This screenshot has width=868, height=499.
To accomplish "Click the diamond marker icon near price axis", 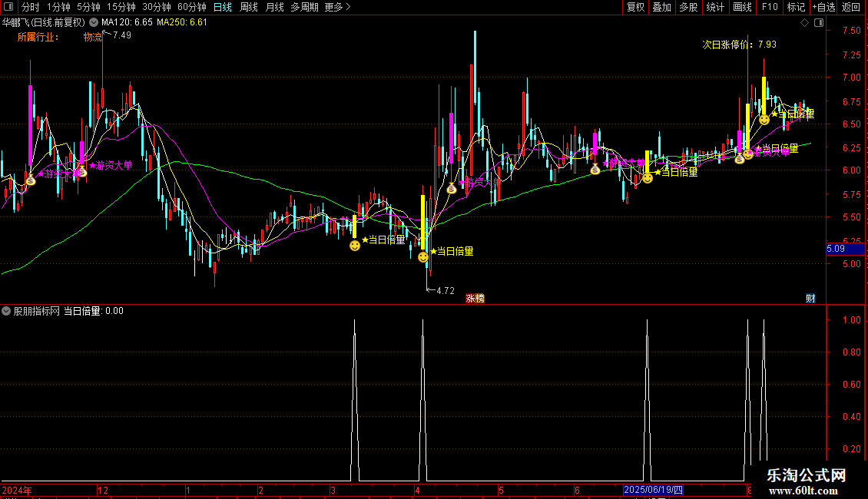I will tap(805, 23).
